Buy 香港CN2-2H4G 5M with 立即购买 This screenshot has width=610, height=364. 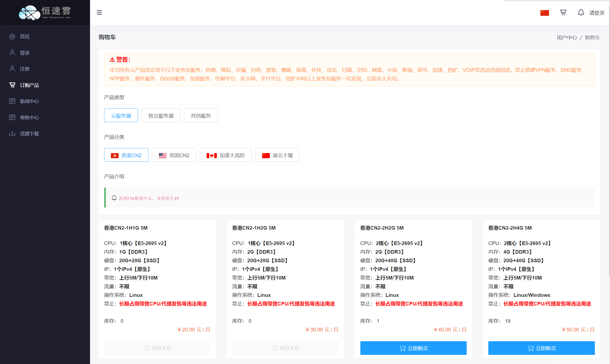(x=541, y=348)
